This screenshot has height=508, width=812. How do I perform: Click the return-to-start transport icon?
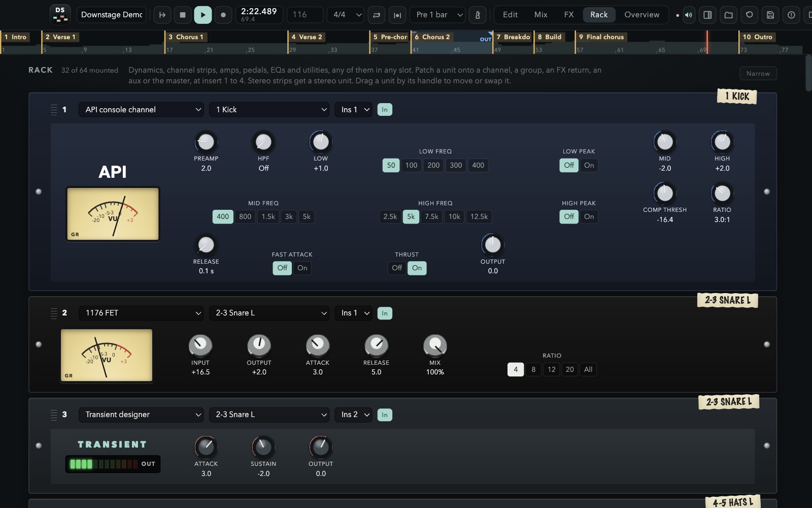coord(162,15)
